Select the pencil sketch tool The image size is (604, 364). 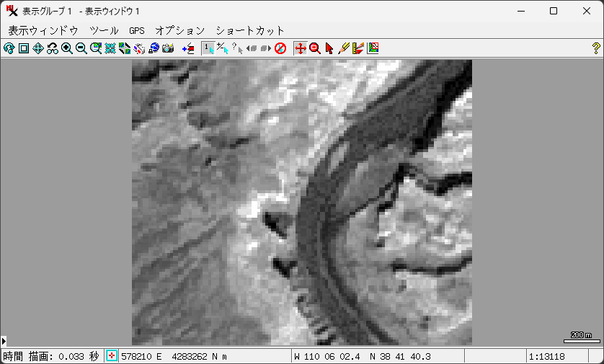tap(344, 48)
